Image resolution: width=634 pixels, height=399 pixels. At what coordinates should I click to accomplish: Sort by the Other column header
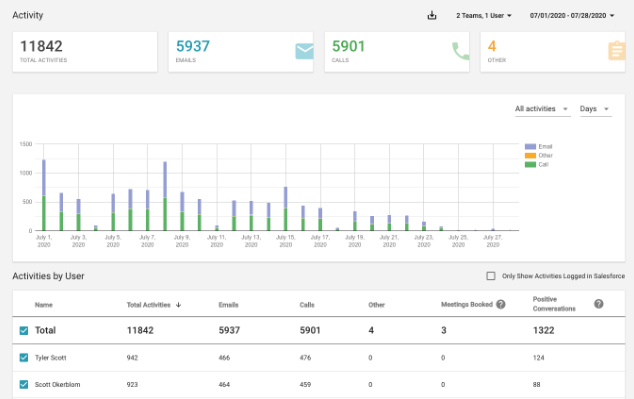point(376,305)
